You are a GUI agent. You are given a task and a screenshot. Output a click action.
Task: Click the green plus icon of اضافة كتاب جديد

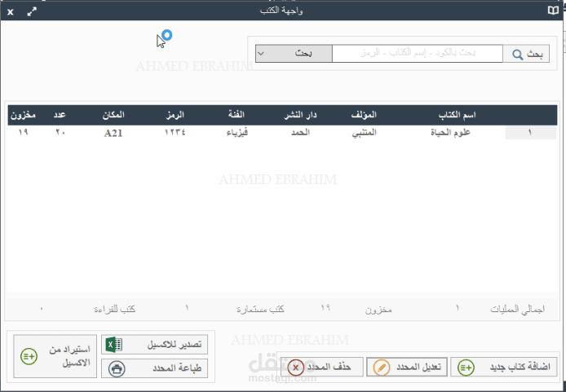(x=466, y=368)
